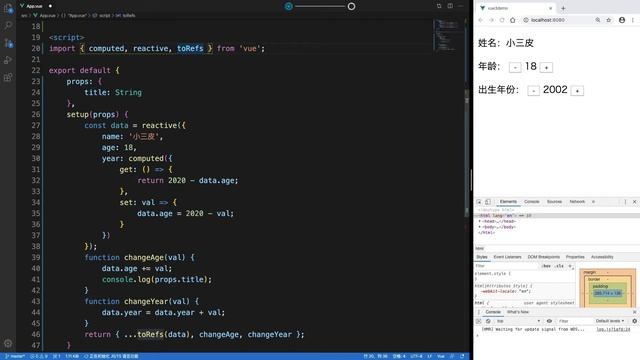Click the editor vertical scrollbar
Image resolution: width=640 pixels, height=360 pixels.
tap(467, 153)
